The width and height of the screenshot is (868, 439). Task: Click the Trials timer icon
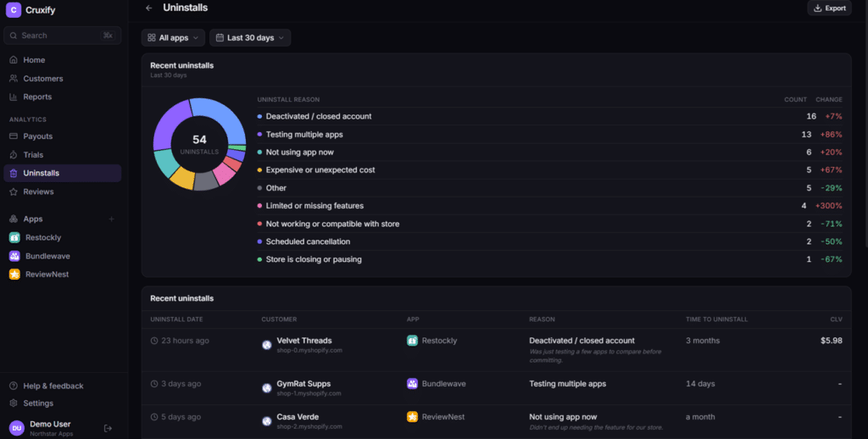(14, 155)
